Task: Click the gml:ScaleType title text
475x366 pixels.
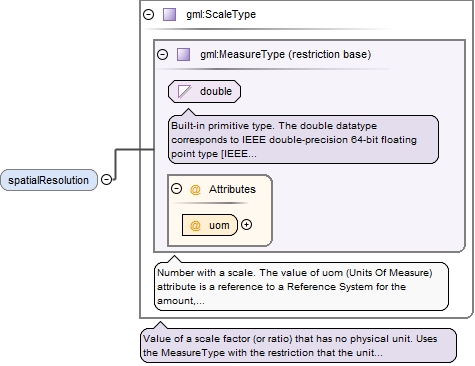Action: click(x=221, y=15)
